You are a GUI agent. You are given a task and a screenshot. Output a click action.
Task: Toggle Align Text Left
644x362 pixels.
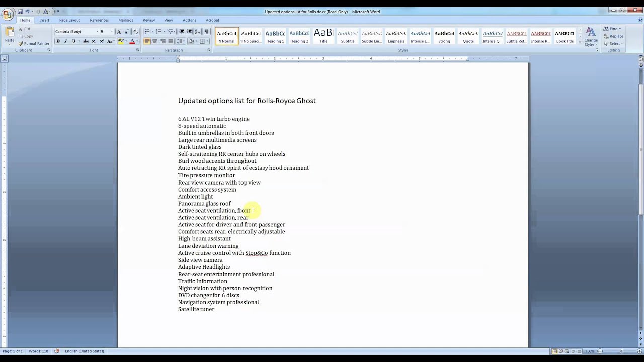tap(147, 41)
